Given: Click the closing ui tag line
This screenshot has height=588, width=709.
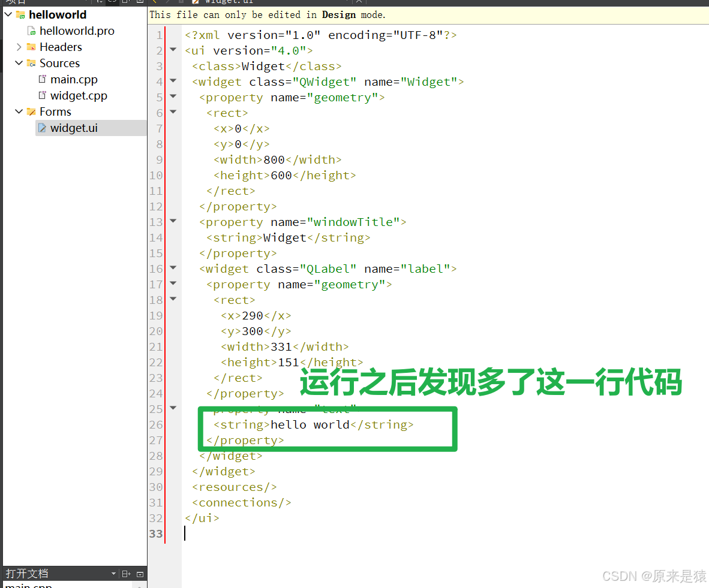Looking at the screenshot, I should (x=202, y=518).
